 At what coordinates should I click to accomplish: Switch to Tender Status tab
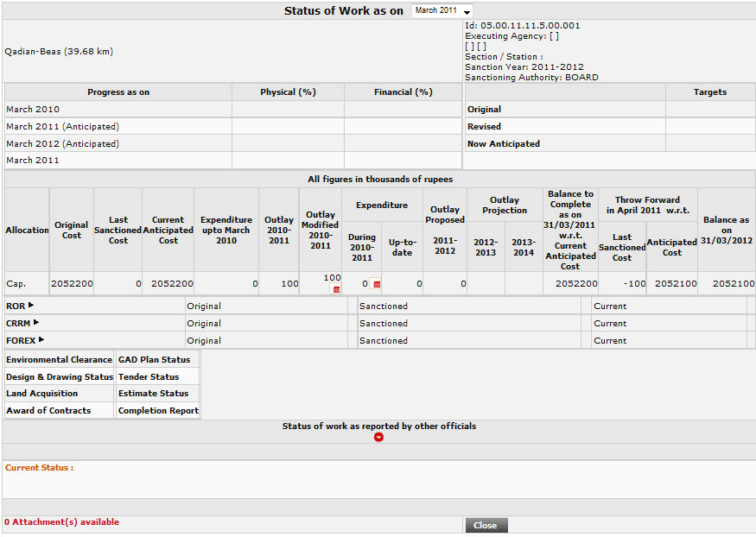pyautogui.click(x=148, y=376)
